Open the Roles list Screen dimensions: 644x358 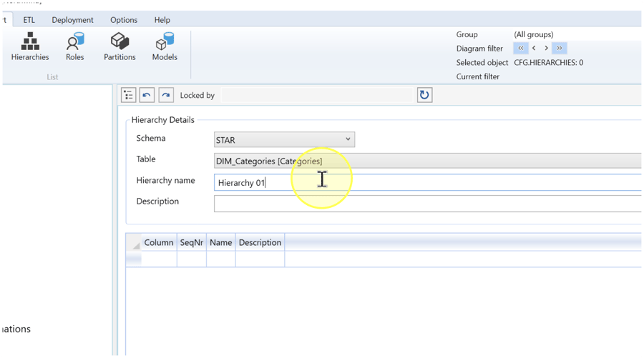[74, 46]
